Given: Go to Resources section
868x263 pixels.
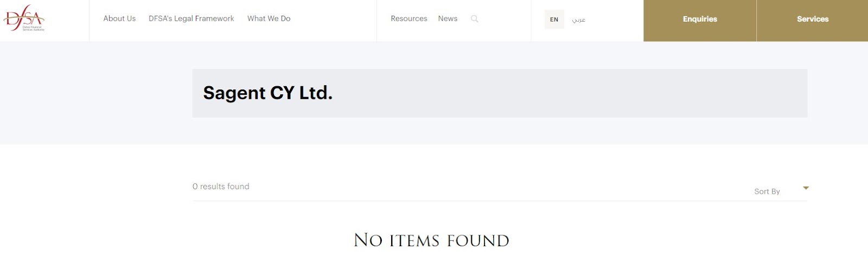Looking at the screenshot, I should tap(409, 18).
